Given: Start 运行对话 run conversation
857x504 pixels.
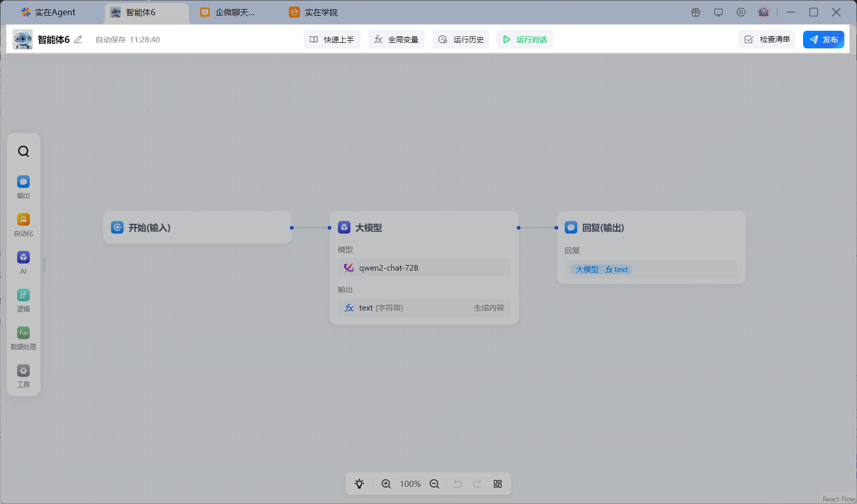Looking at the screenshot, I should [525, 39].
